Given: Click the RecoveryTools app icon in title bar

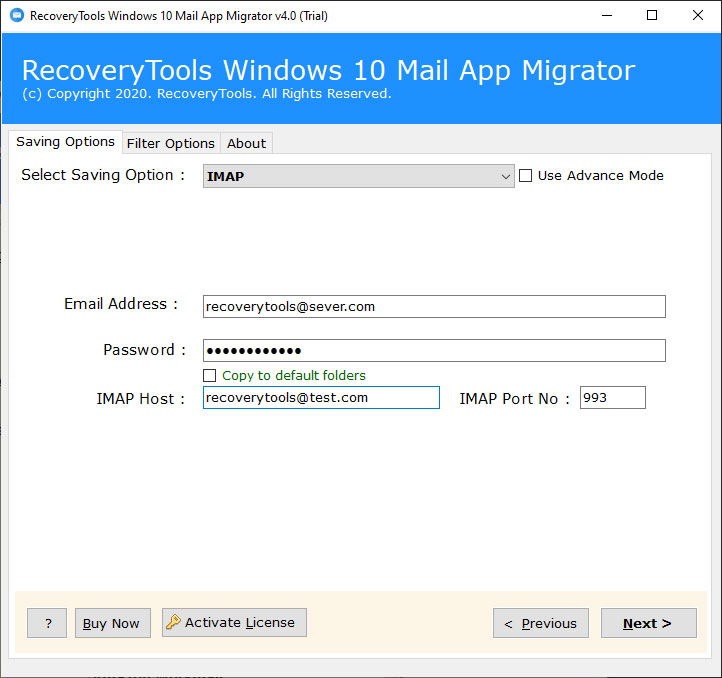Looking at the screenshot, I should click(17, 15).
